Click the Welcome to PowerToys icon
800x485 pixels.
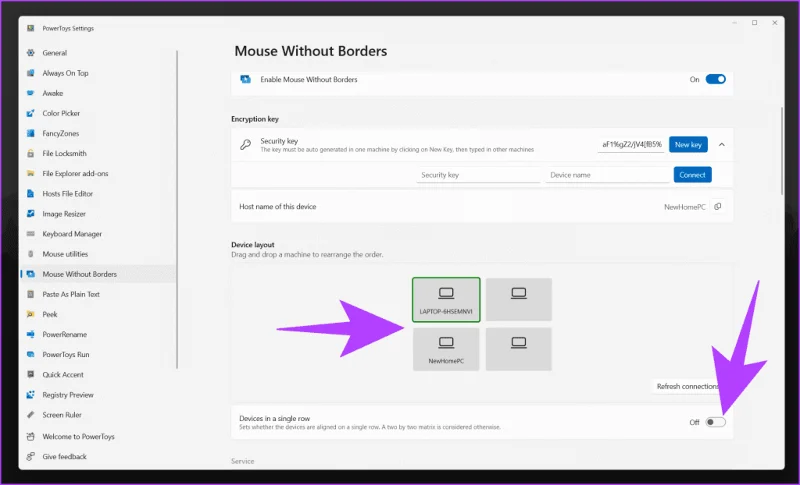click(31, 437)
